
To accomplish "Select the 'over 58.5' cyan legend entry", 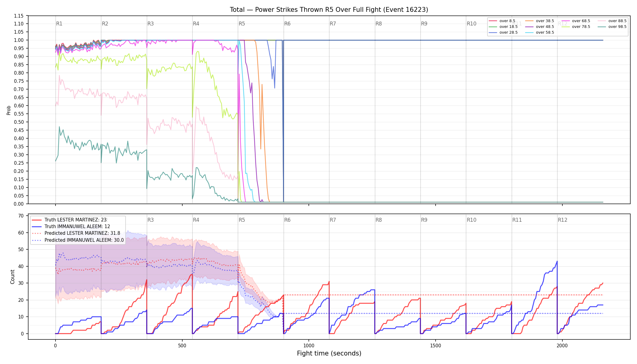I will click(540, 32).
